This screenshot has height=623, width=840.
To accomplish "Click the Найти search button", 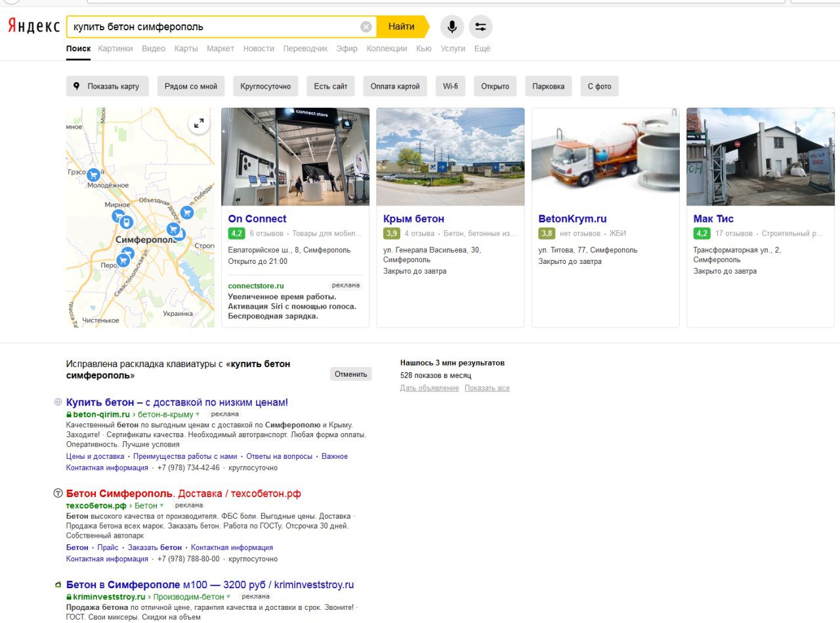I will coord(401,27).
